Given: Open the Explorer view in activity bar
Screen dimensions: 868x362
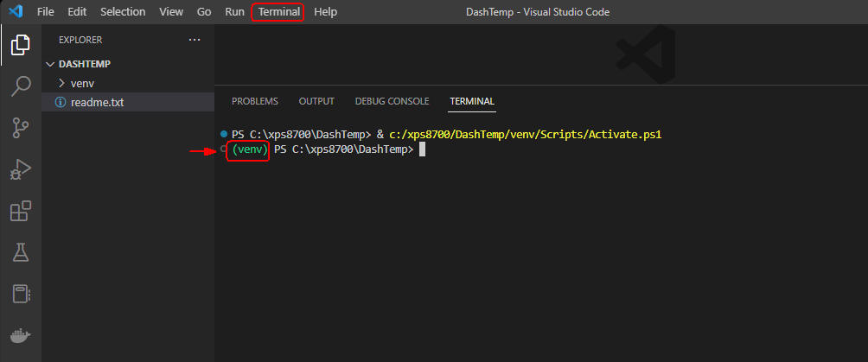Looking at the screenshot, I should pyautogui.click(x=21, y=44).
